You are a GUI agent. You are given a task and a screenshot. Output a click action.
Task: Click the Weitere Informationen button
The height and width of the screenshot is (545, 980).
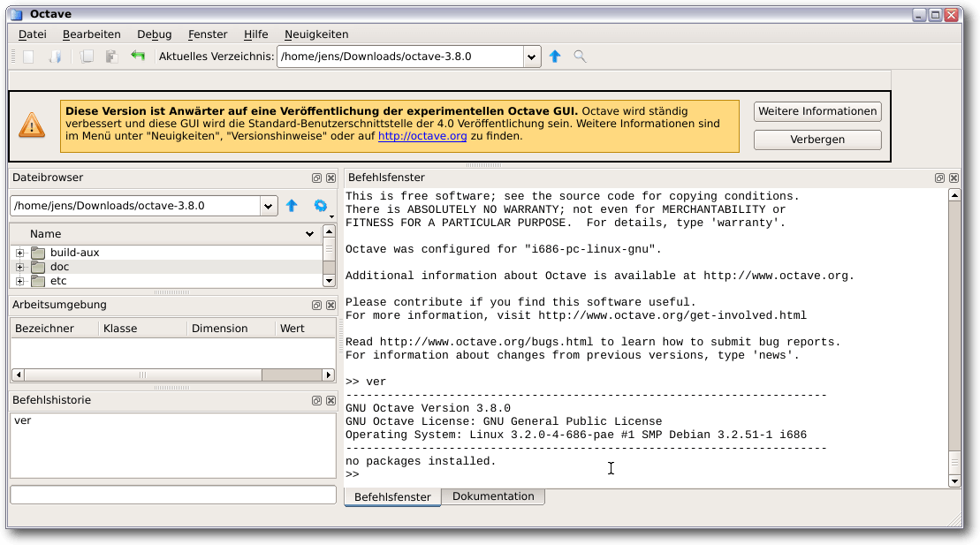[x=817, y=111]
